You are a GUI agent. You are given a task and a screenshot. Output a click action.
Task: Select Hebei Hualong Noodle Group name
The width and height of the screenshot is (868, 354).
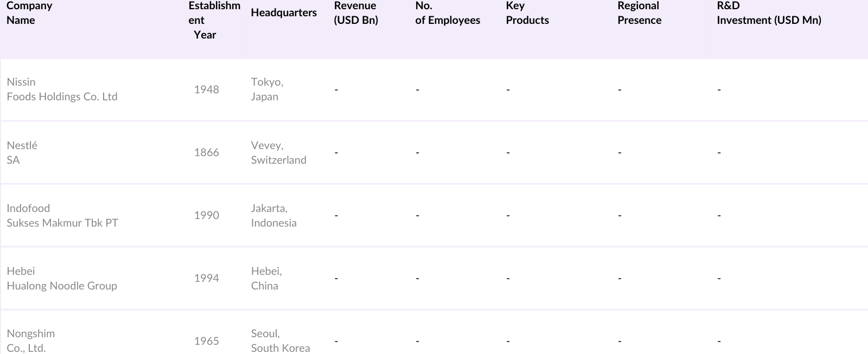[x=61, y=278]
